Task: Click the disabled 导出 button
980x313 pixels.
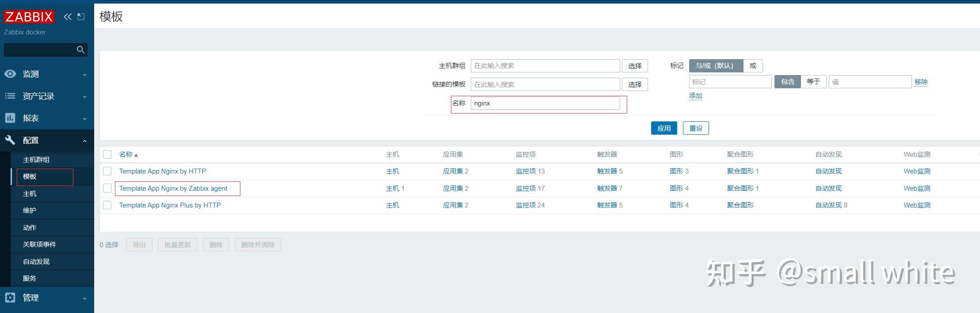Action: click(139, 245)
